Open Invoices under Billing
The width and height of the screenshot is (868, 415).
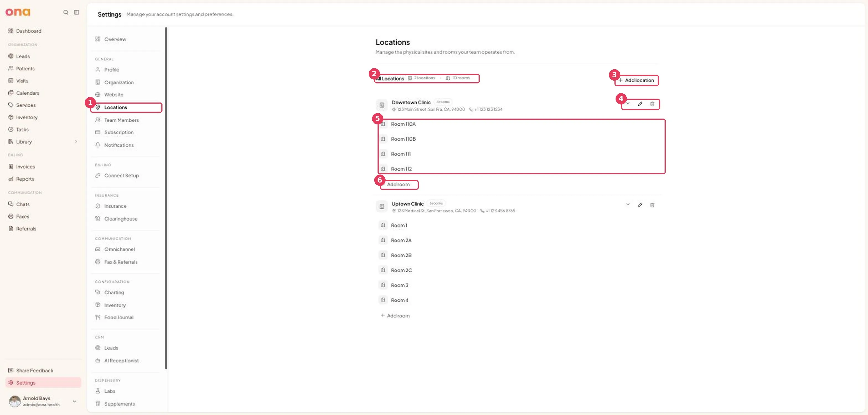tap(43, 166)
